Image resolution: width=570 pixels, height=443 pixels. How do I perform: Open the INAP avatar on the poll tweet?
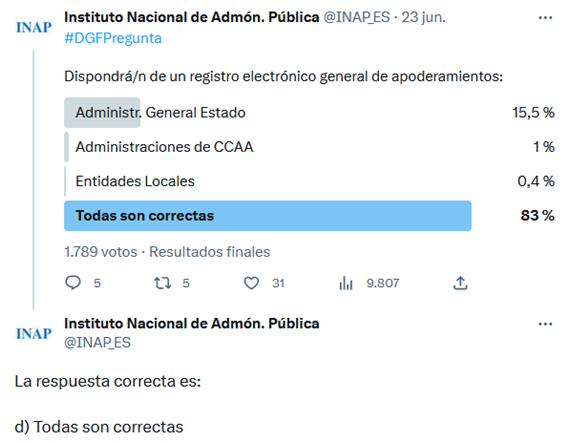[x=34, y=27]
